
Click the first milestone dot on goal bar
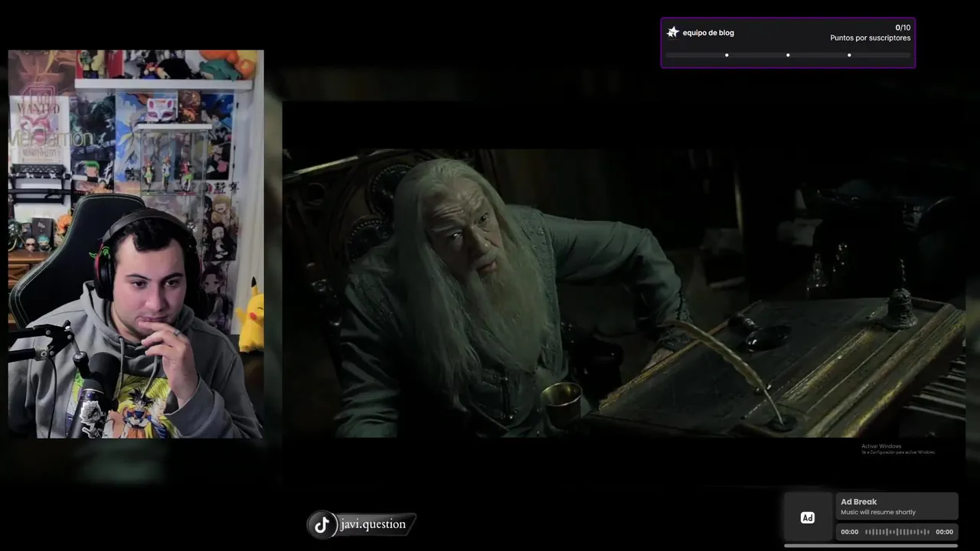(727, 55)
